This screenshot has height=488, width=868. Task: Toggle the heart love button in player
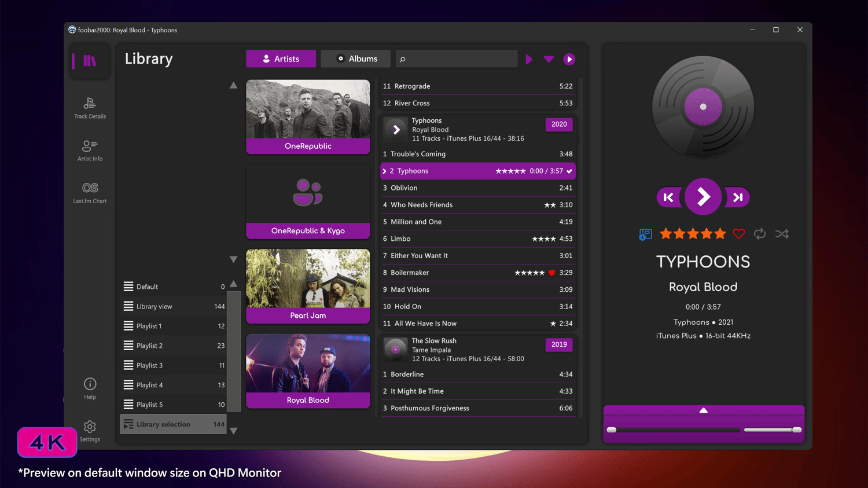[739, 234]
